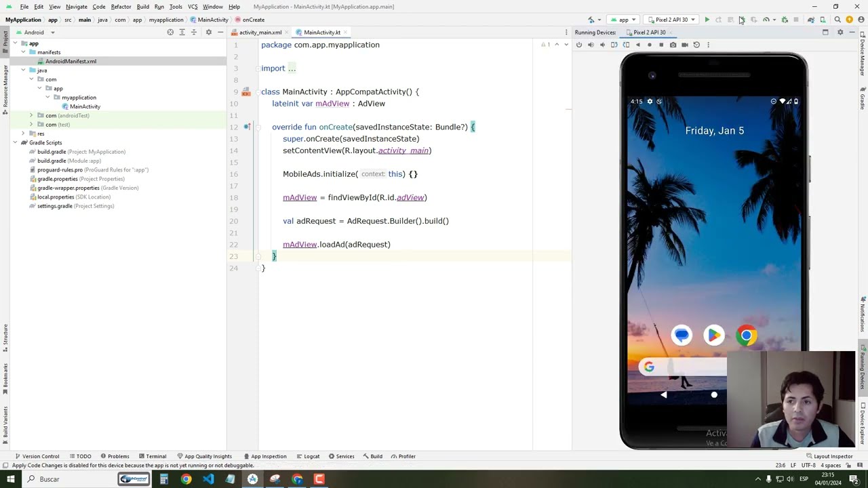Select the MainActivity.kt editor tab
The height and width of the screenshot is (488, 868).
pyautogui.click(x=322, y=33)
